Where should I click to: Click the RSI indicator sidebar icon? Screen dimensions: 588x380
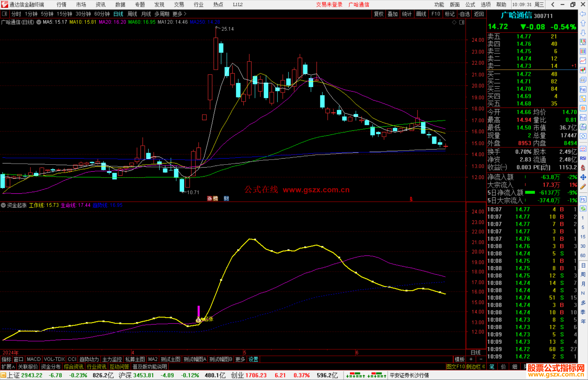[x=583, y=158]
